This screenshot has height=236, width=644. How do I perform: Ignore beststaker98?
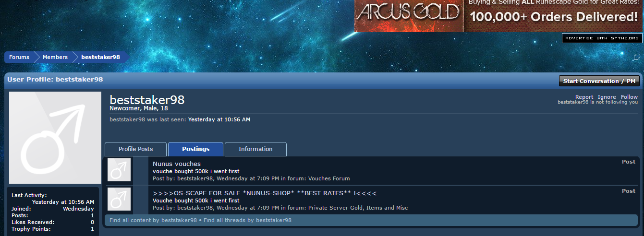[x=607, y=97]
